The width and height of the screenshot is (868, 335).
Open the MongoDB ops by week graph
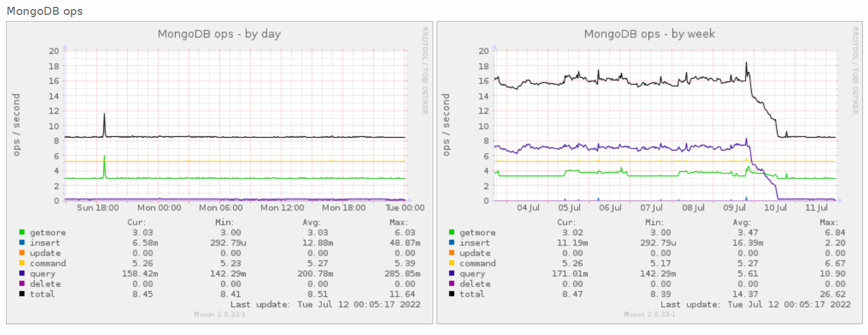pyautogui.click(x=650, y=172)
